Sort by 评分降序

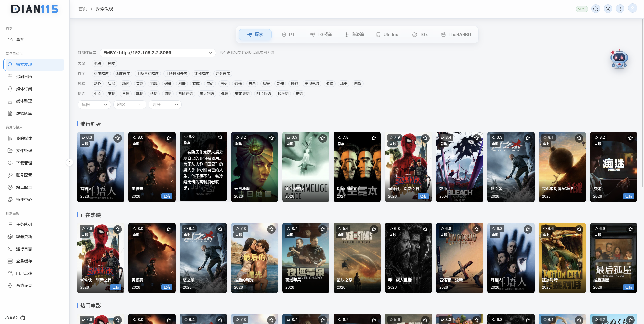[201, 74]
